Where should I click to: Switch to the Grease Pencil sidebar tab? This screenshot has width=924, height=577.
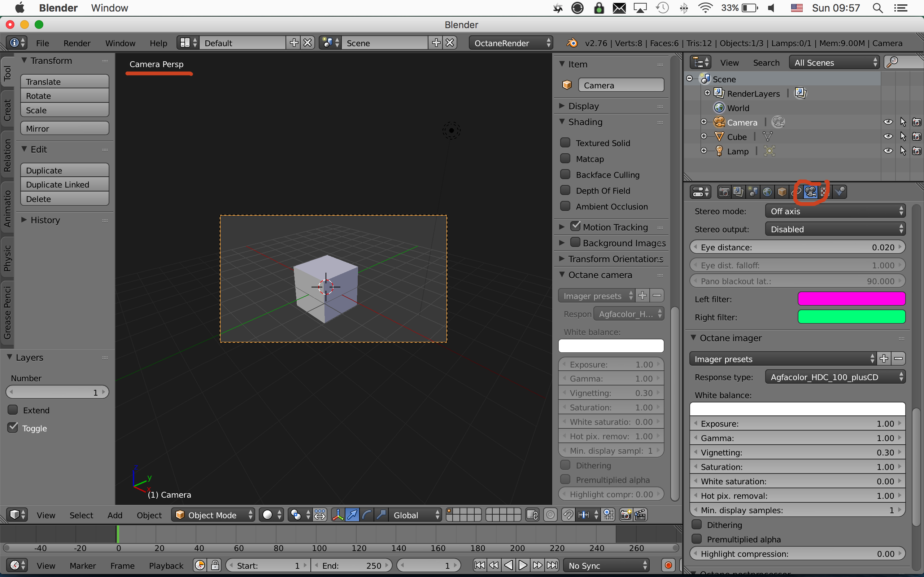coord(7,313)
